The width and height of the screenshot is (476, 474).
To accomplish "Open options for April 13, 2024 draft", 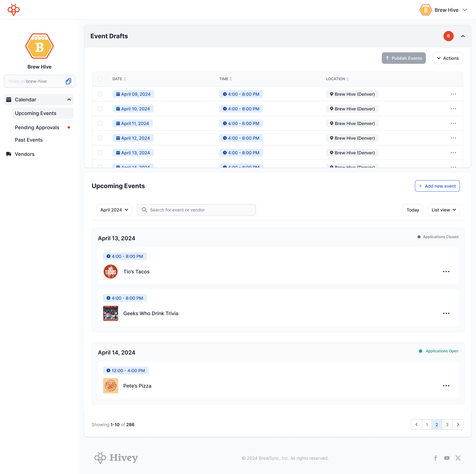I will coord(453,153).
